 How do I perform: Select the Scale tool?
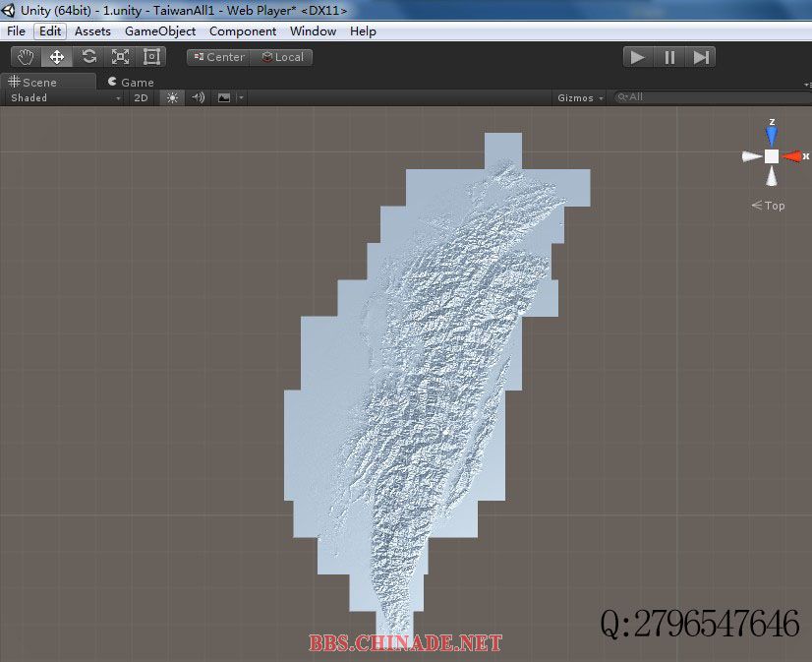pos(120,57)
